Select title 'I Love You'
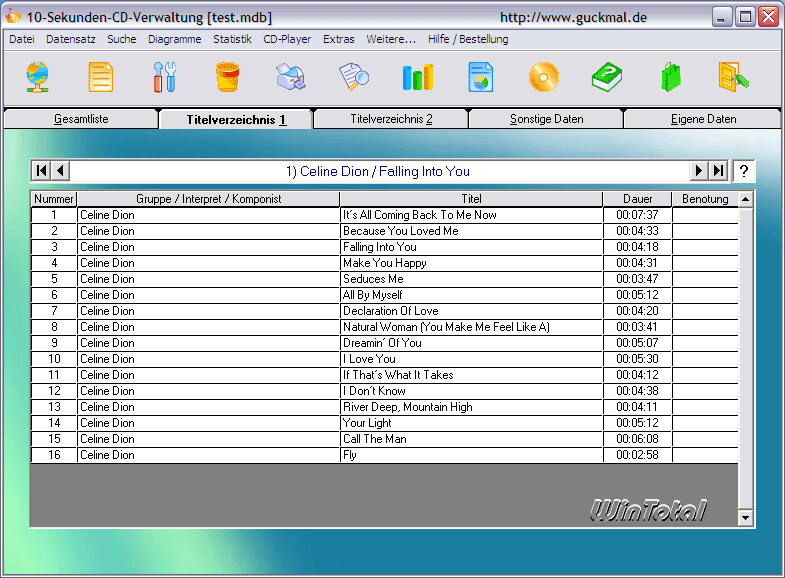Image resolution: width=785 pixels, height=578 pixels. click(471, 359)
